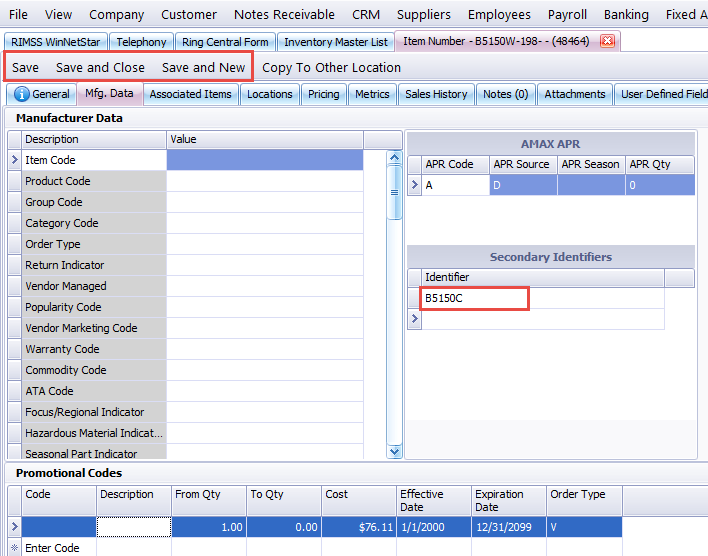Click the scroll up arrow in Manufacturer Data
The width and height of the screenshot is (708, 556).
coord(395,158)
